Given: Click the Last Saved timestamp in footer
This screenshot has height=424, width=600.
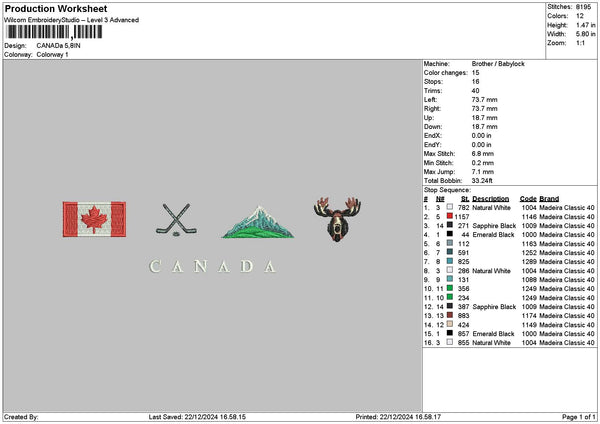Looking at the screenshot, I should click(197, 417).
